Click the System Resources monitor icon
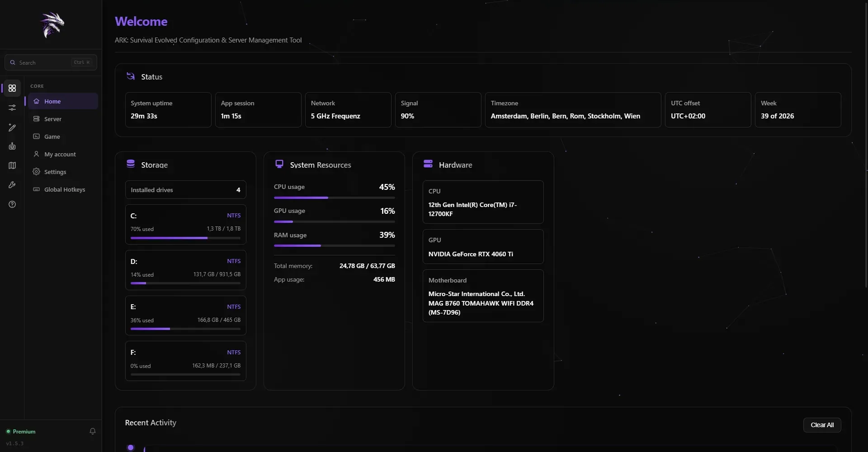The height and width of the screenshot is (452, 868). [279, 164]
